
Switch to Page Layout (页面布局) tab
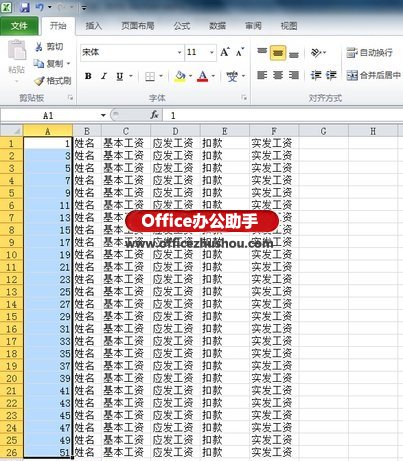pyautogui.click(x=138, y=26)
